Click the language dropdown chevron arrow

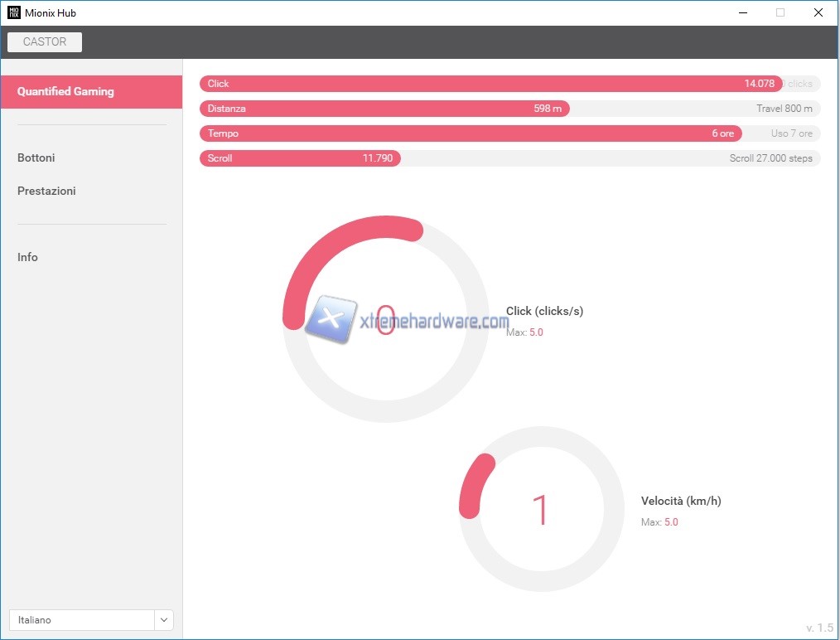point(164,620)
